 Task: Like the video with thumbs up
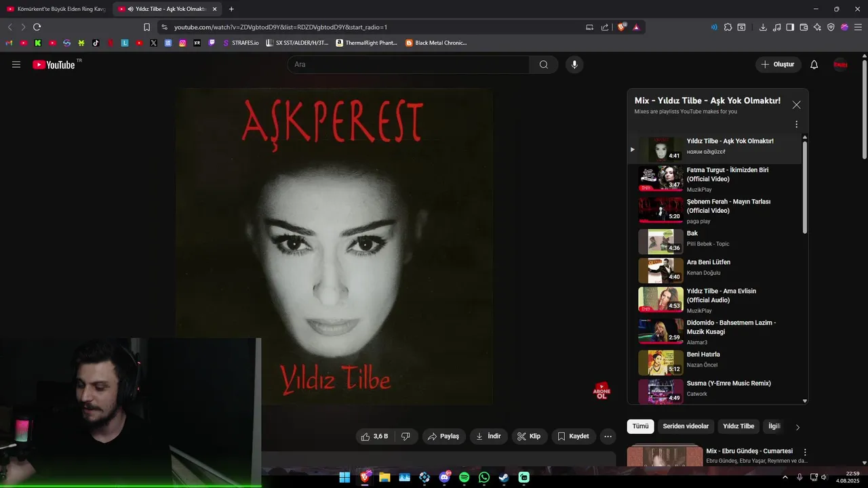click(x=375, y=436)
